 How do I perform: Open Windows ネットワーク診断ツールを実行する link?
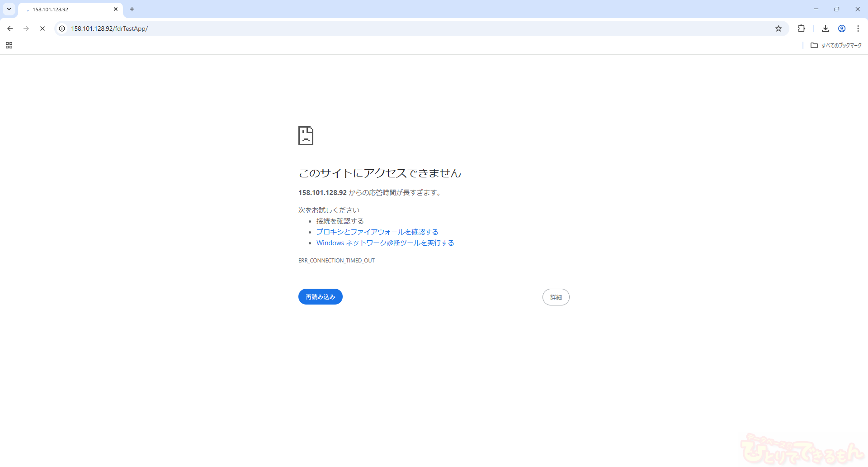[385, 243]
